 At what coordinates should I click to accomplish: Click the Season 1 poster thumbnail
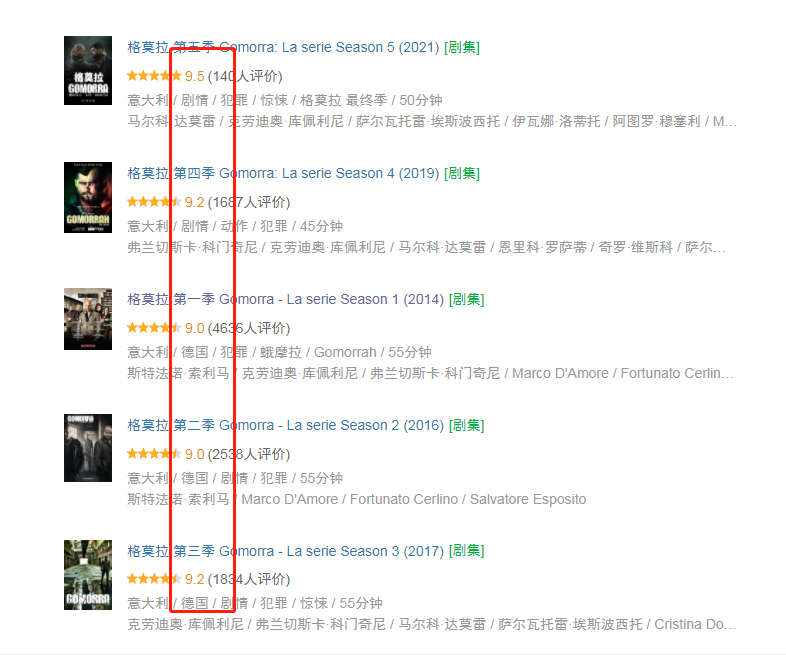[88, 319]
